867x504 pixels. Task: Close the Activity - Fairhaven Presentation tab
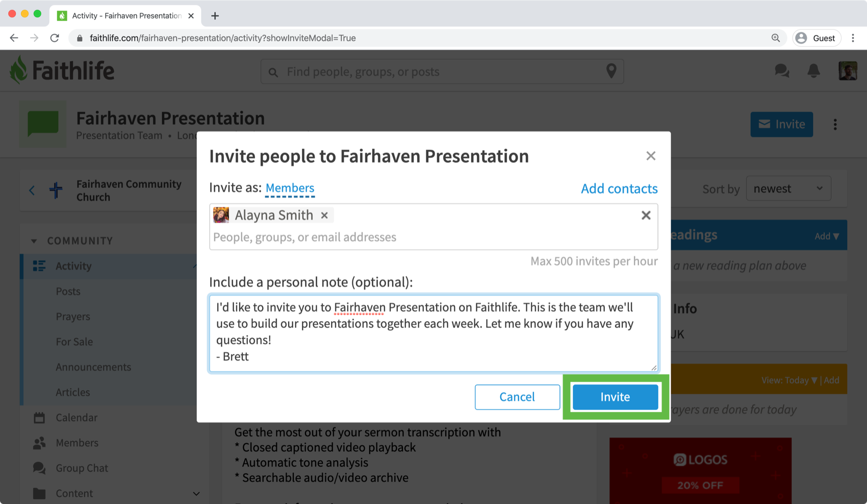coord(191,16)
